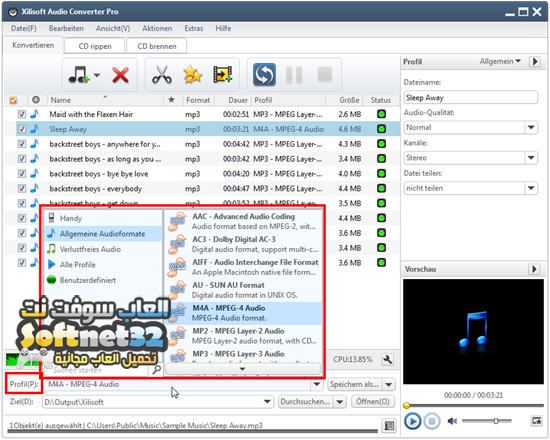Image resolution: width=550 pixels, height=440 pixels.
Task: Click the Verlustfreies Audio note icon
Action: click(x=52, y=249)
